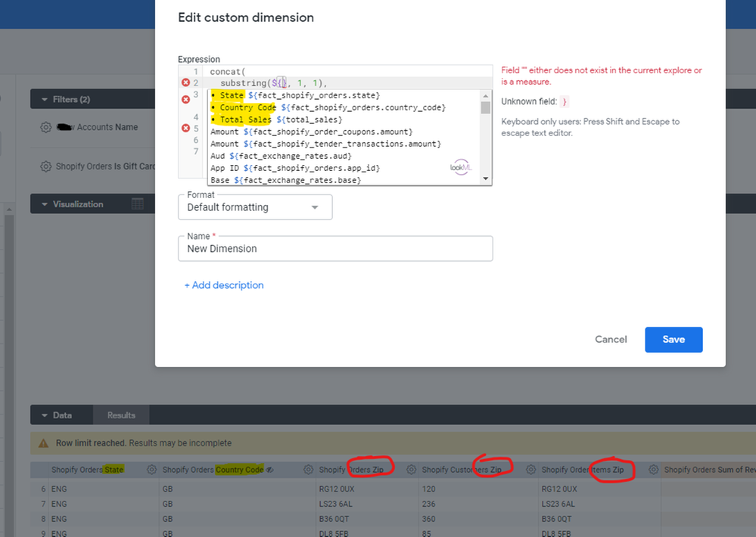Pick Amount fact_shopify_order_coupons suggestion

click(x=344, y=132)
